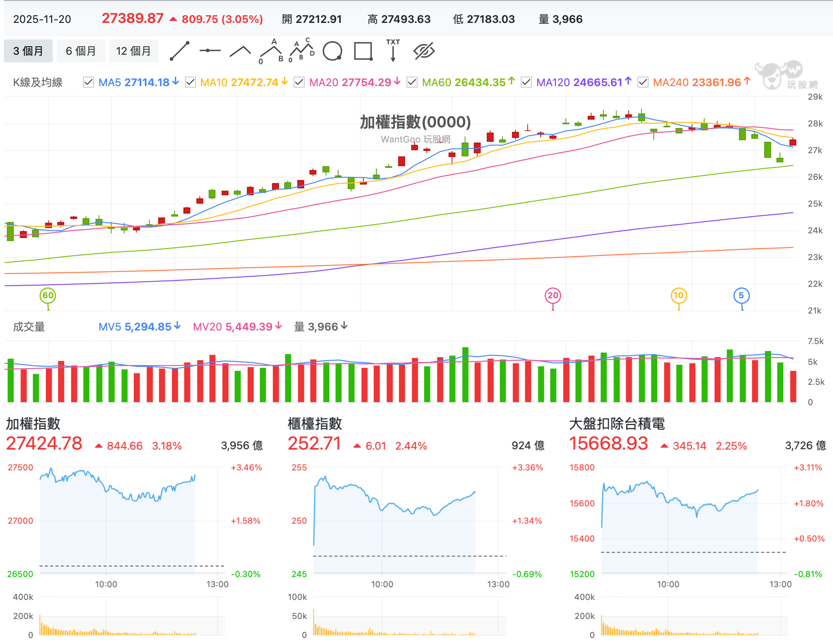Click the 3,956 億 turnover figure
833x644 pixels.
click(x=242, y=445)
